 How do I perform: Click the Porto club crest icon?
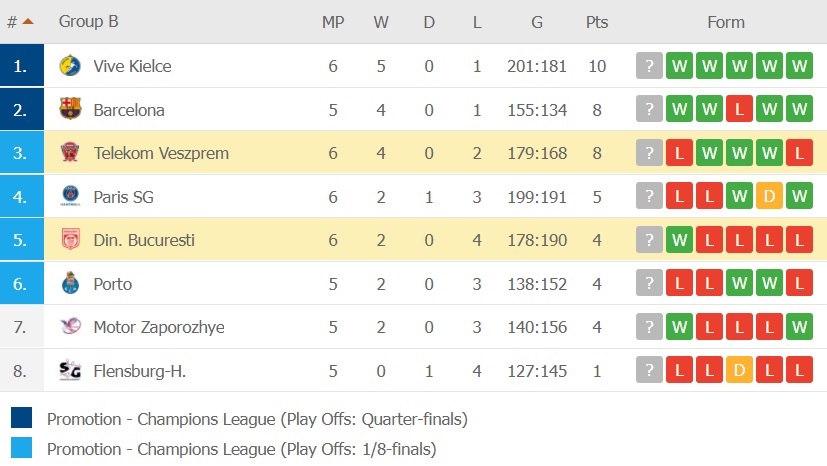click(x=70, y=283)
